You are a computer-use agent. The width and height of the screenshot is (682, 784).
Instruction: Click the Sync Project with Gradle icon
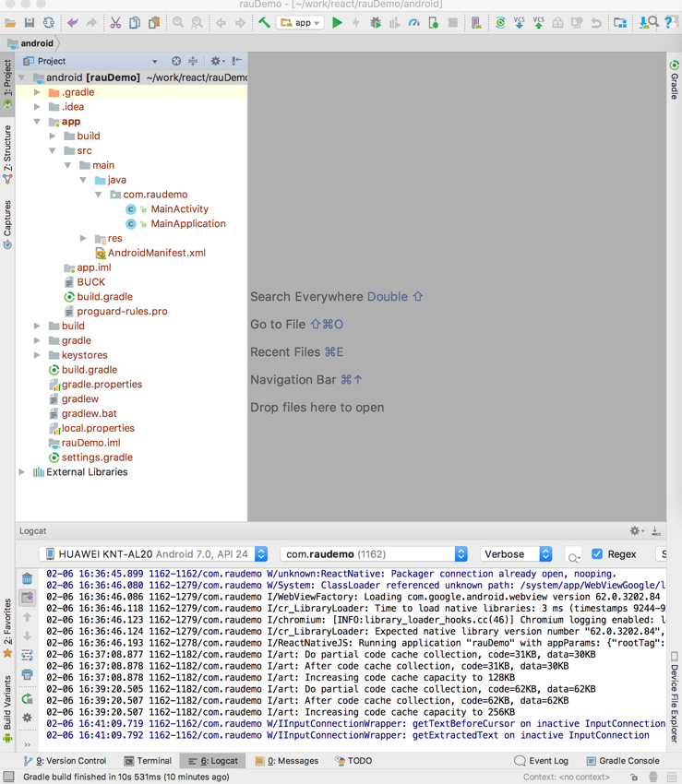(x=500, y=23)
